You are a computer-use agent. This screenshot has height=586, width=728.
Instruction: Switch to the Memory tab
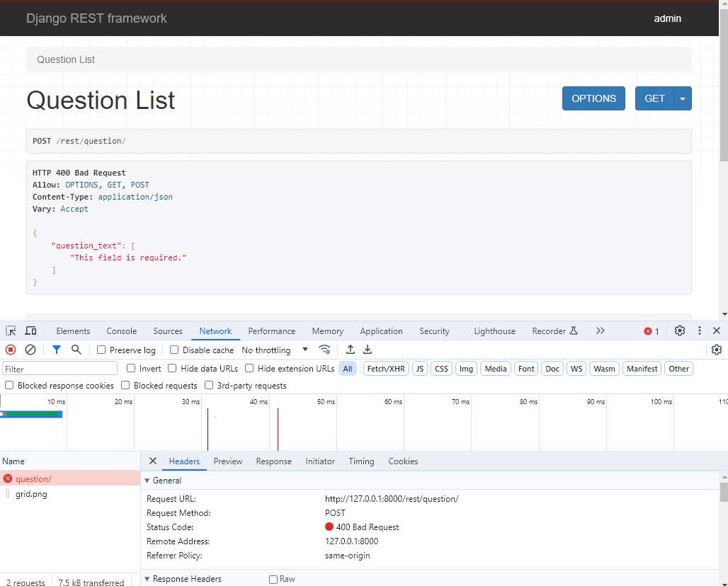pos(327,331)
